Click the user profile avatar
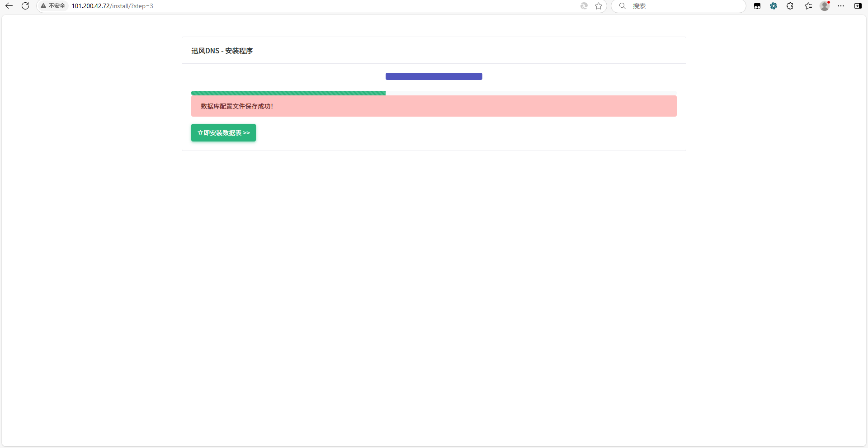868x448 pixels. tap(825, 6)
